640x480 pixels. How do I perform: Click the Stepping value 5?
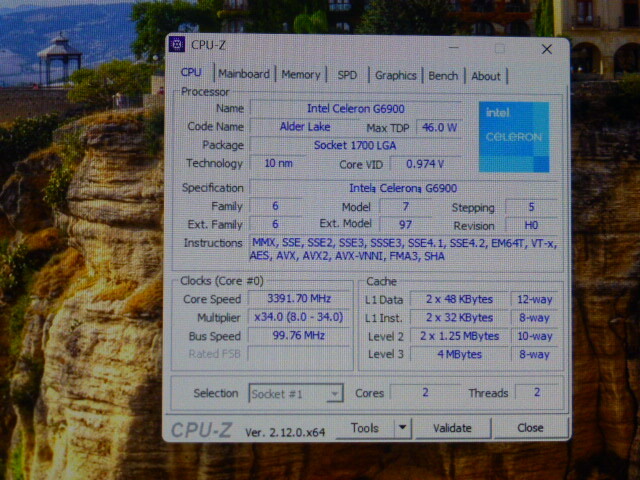pyautogui.click(x=531, y=207)
